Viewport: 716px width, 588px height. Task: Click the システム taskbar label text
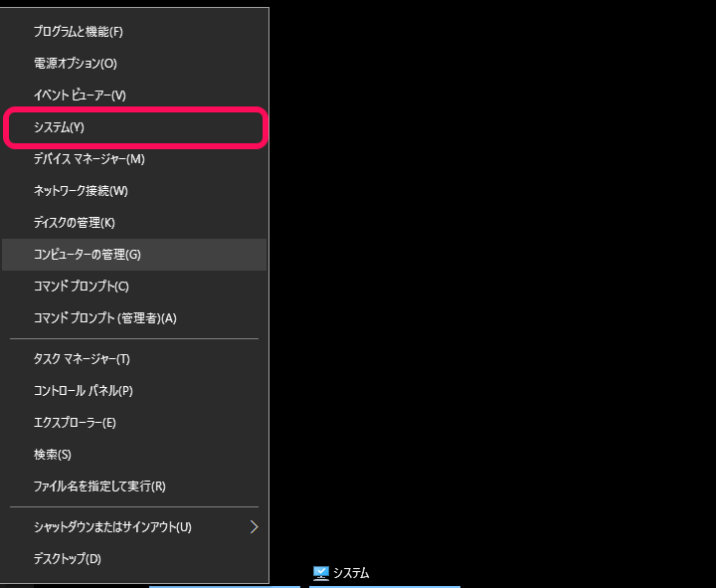[x=351, y=573]
